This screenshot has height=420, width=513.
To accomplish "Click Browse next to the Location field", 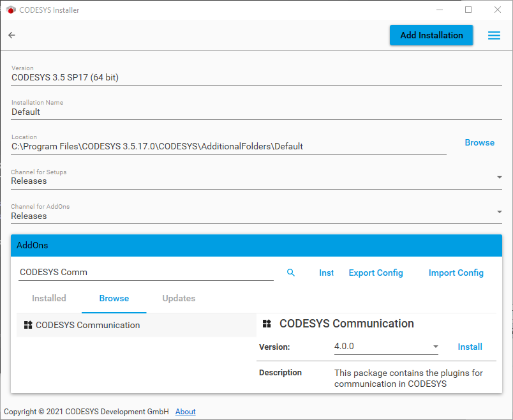I will point(479,142).
